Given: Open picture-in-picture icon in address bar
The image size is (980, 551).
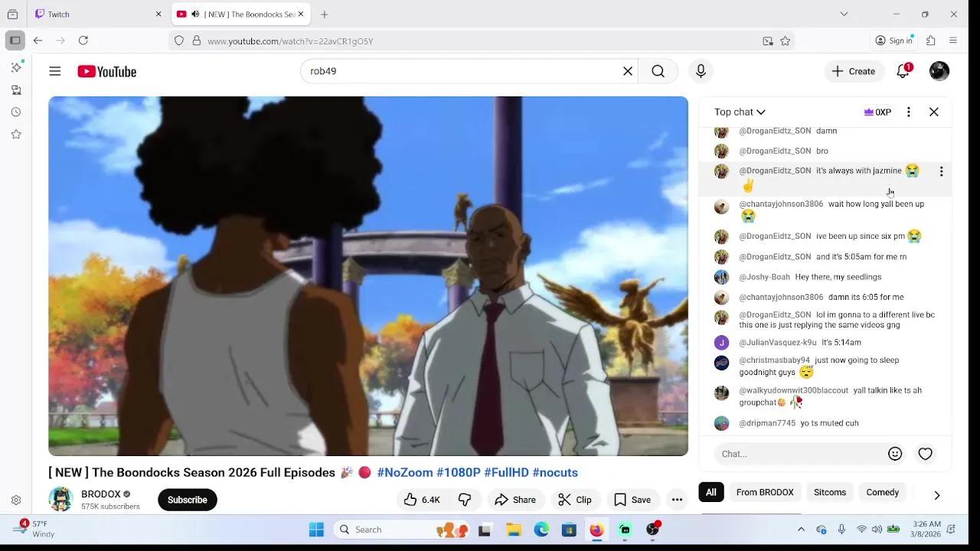Looking at the screenshot, I should [x=768, y=41].
